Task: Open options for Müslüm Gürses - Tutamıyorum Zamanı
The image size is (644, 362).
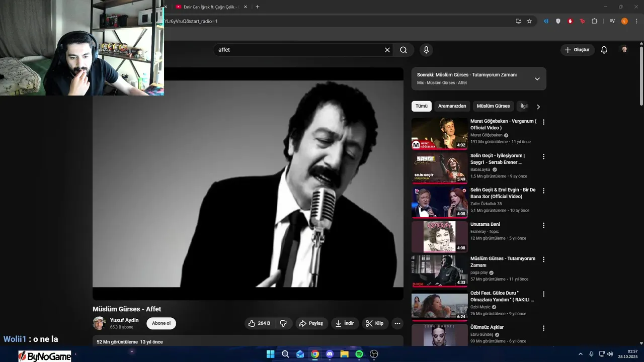Action: 543,259
